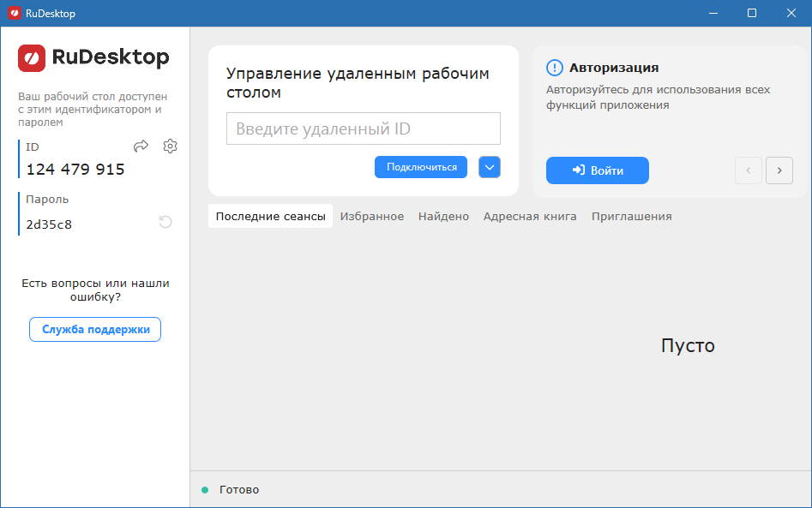Click the Управление удаленным рабочим столом heading
This screenshot has width=812, height=508.
(358, 83)
